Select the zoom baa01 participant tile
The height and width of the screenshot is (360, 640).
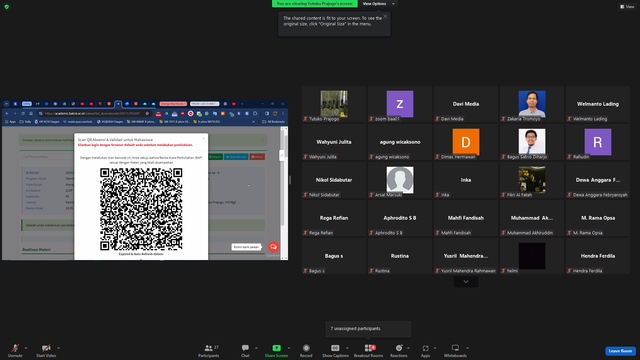(400, 104)
